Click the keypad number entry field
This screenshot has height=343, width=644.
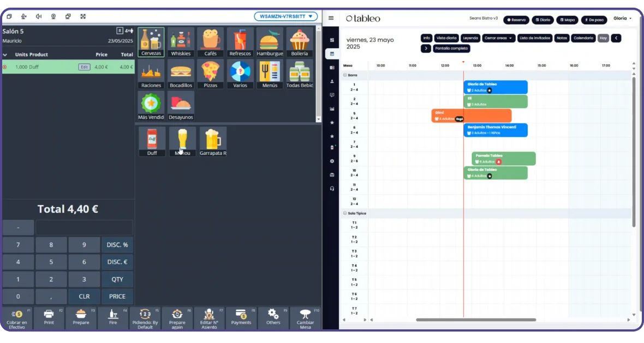tap(84, 227)
